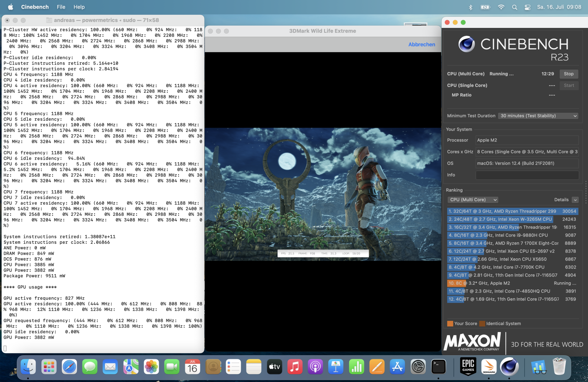This screenshot has height=382, width=588.
Task: Open the Mail app in the Dock
Action: (110, 367)
